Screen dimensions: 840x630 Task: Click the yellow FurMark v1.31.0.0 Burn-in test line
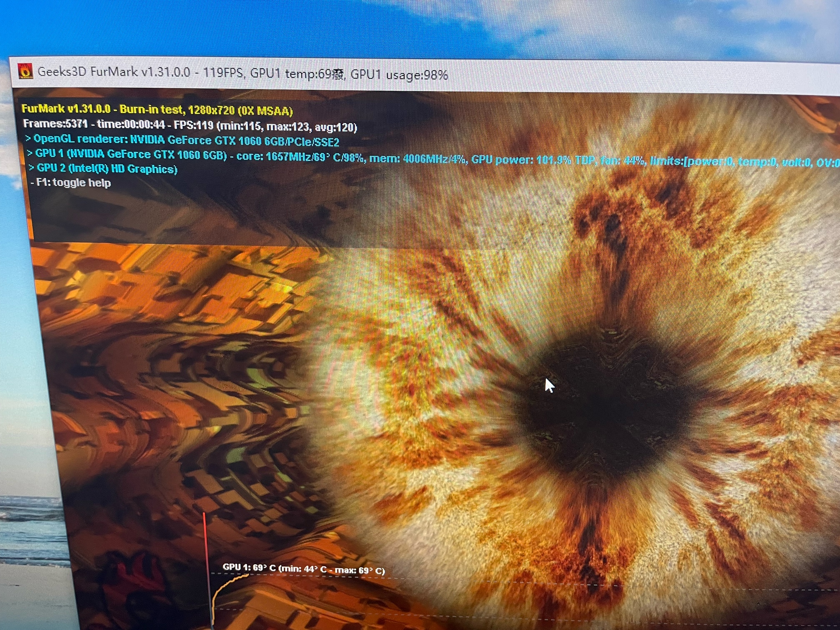(157, 110)
